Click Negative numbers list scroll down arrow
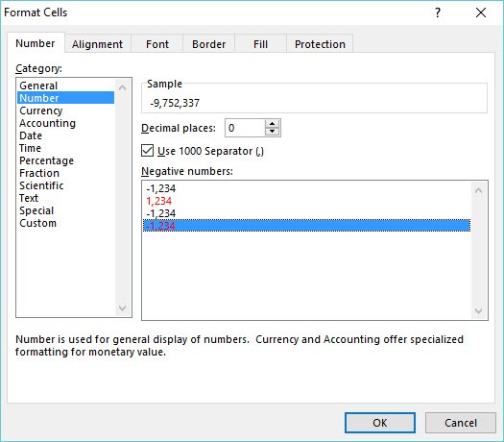 [478, 311]
